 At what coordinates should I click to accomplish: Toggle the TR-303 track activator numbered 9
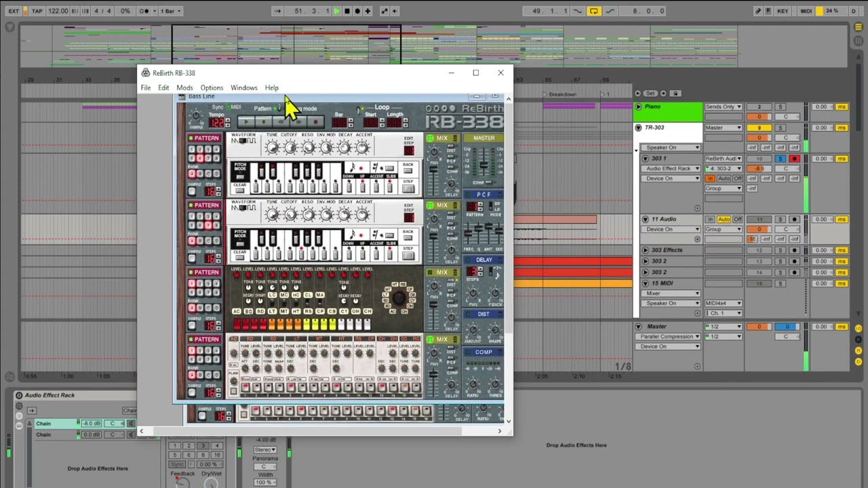click(x=759, y=127)
